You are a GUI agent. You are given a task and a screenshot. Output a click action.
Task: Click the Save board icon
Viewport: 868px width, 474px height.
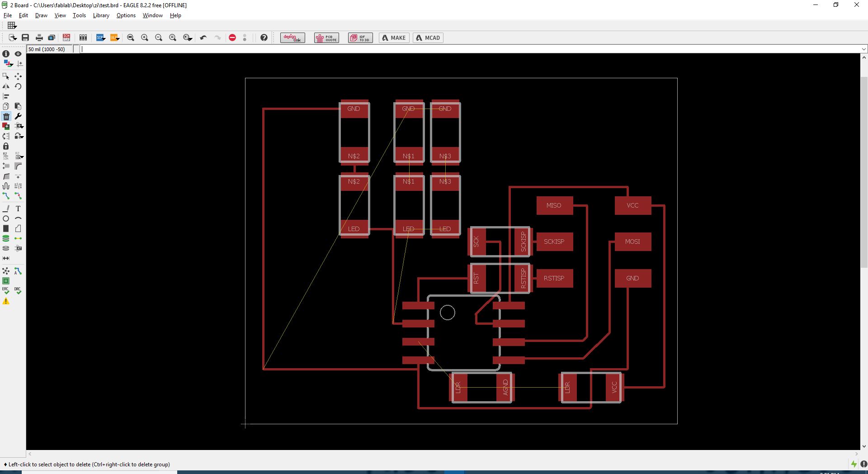tap(25, 38)
